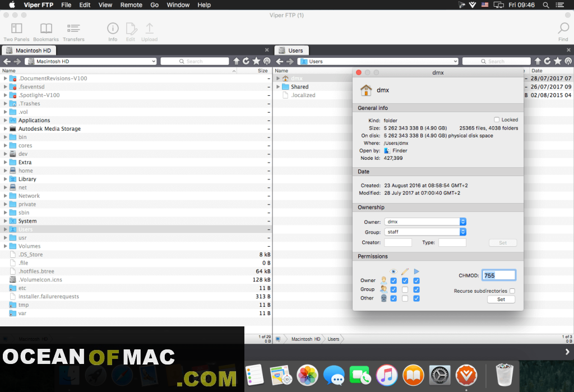Viewport: 574px width, 392px height.
Task: Open the Window menu
Action: point(178,5)
